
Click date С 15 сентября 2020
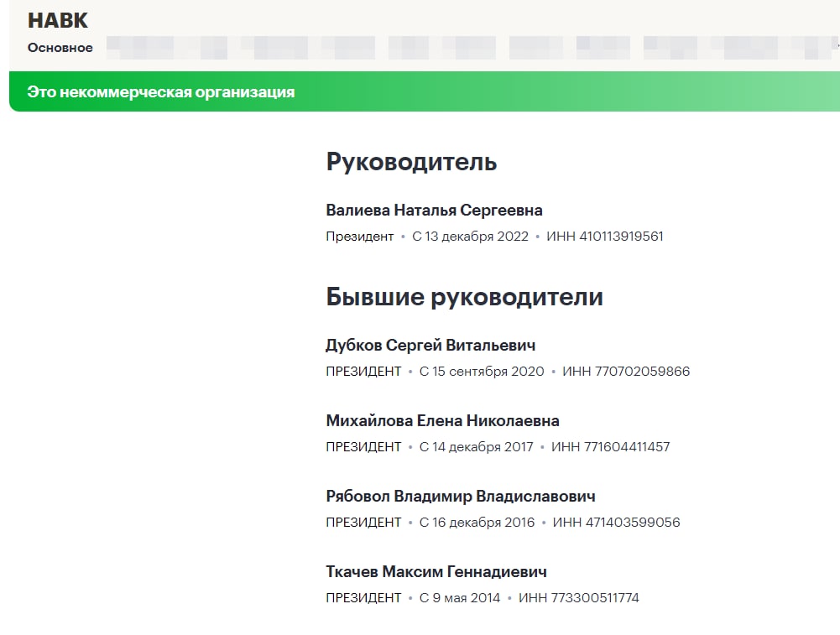coord(482,371)
